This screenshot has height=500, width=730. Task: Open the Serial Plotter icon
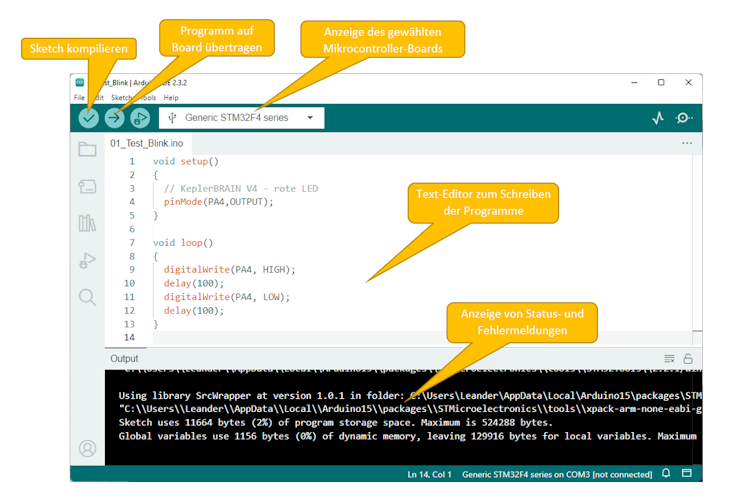(658, 118)
